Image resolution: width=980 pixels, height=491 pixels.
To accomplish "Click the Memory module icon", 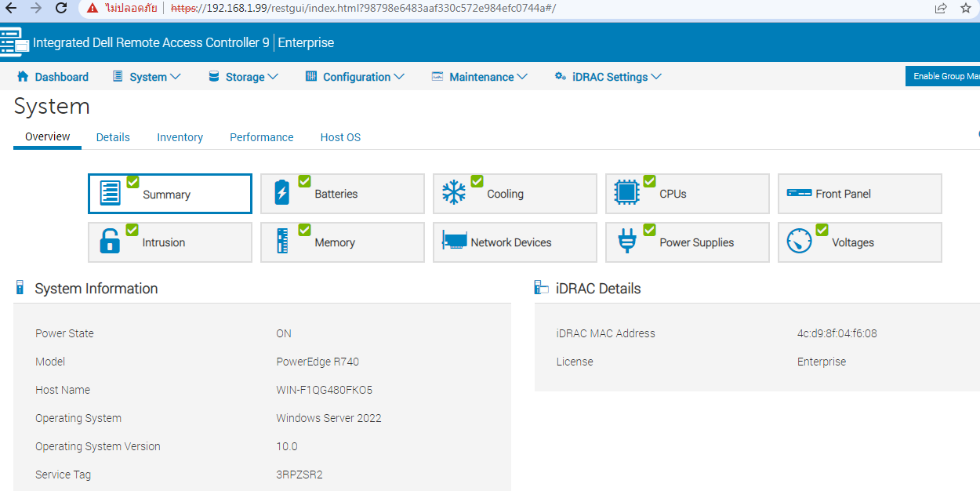I will (282, 242).
